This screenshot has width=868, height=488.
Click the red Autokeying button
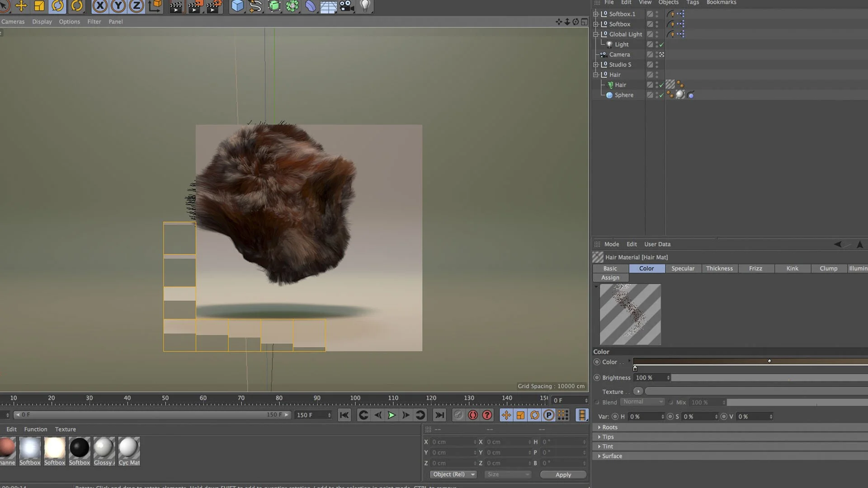473,415
